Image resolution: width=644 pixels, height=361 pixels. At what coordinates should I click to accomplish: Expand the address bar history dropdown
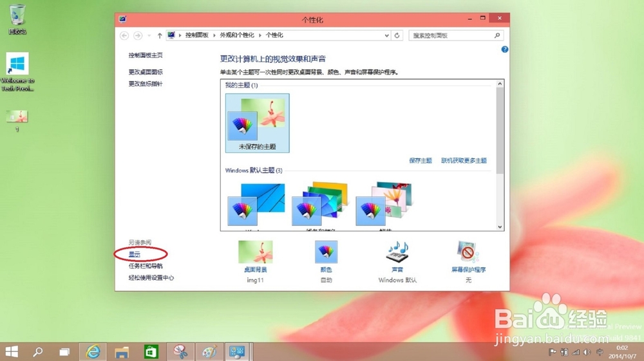(x=386, y=35)
